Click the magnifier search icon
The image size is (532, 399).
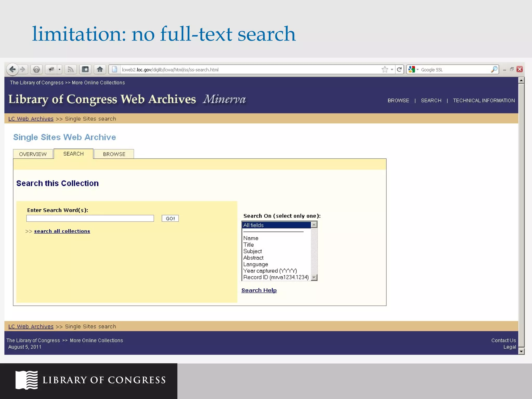click(494, 69)
